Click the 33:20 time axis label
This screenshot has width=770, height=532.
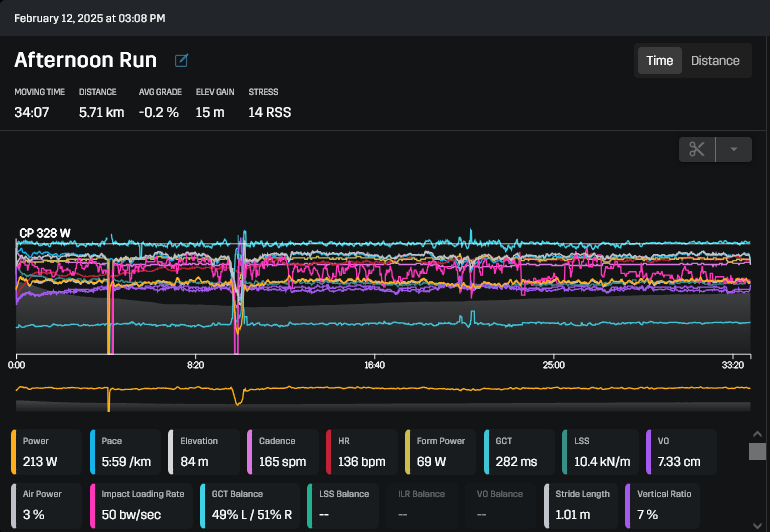click(733, 365)
